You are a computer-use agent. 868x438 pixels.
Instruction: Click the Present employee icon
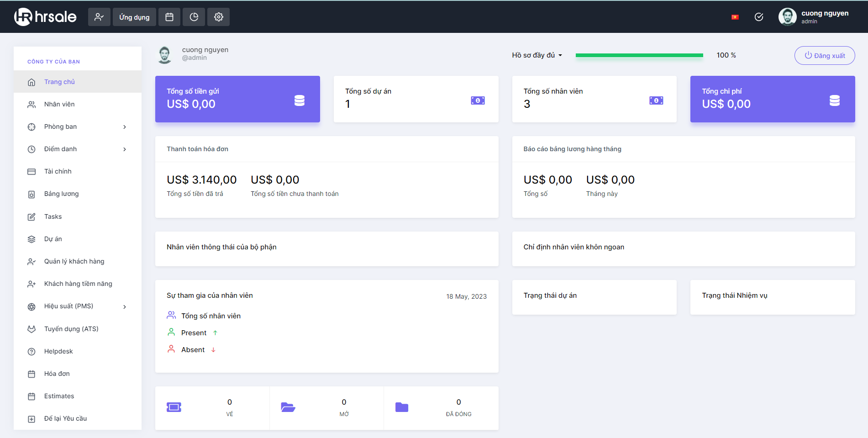171,332
